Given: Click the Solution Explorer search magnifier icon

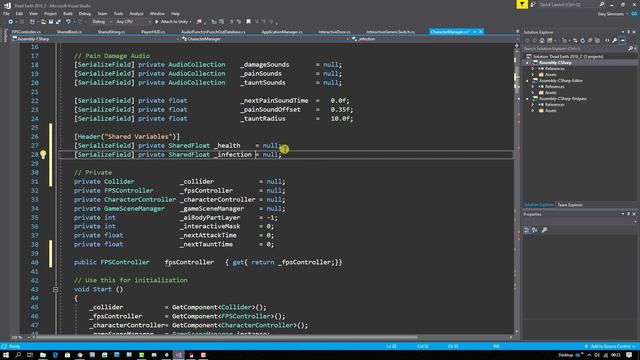Looking at the screenshot, I should coord(631,49).
